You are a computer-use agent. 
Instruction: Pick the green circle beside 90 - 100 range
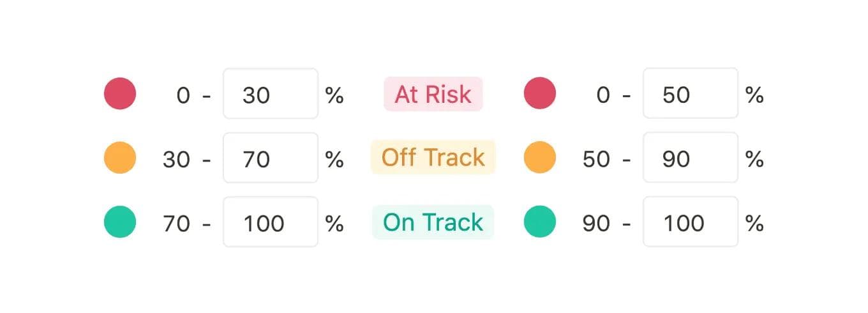point(540,222)
